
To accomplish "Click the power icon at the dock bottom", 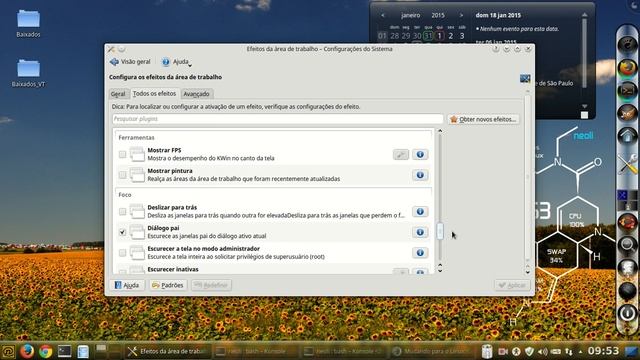I will (x=627, y=313).
